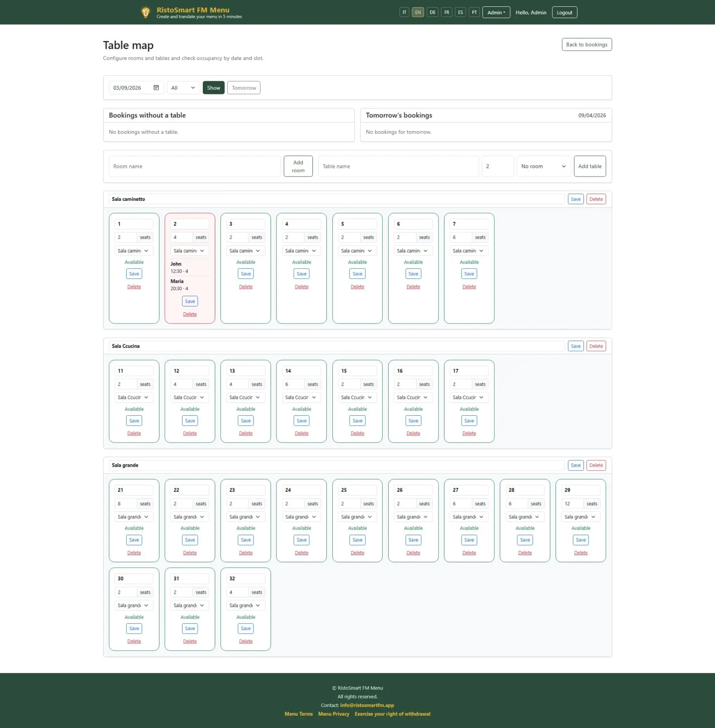Switch language to DE
This screenshot has width=715, height=728.
pyautogui.click(x=432, y=12)
